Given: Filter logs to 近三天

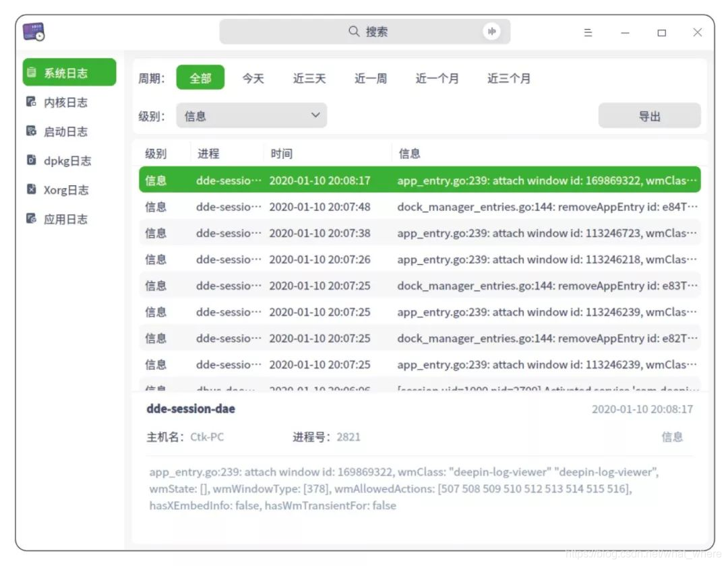Looking at the screenshot, I should click(x=309, y=78).
